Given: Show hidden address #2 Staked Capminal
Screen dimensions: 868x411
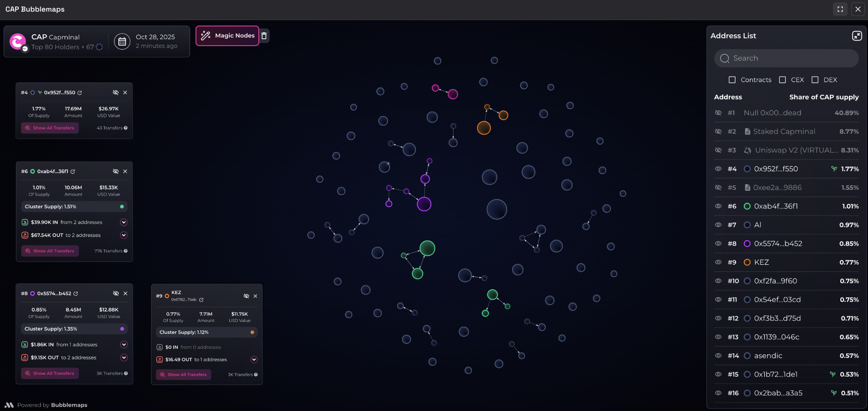Looking at the screenshot, I should click(718, 132).
